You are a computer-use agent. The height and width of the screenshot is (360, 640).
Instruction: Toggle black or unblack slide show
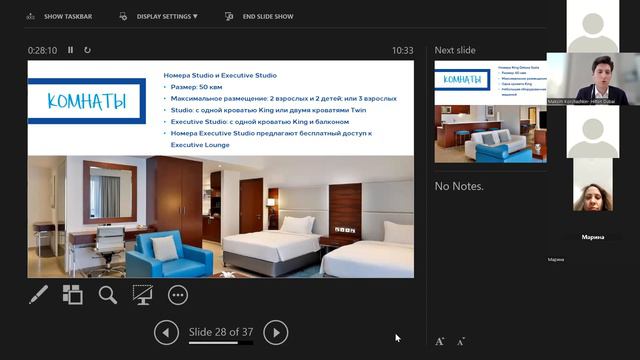click(142, 295)
